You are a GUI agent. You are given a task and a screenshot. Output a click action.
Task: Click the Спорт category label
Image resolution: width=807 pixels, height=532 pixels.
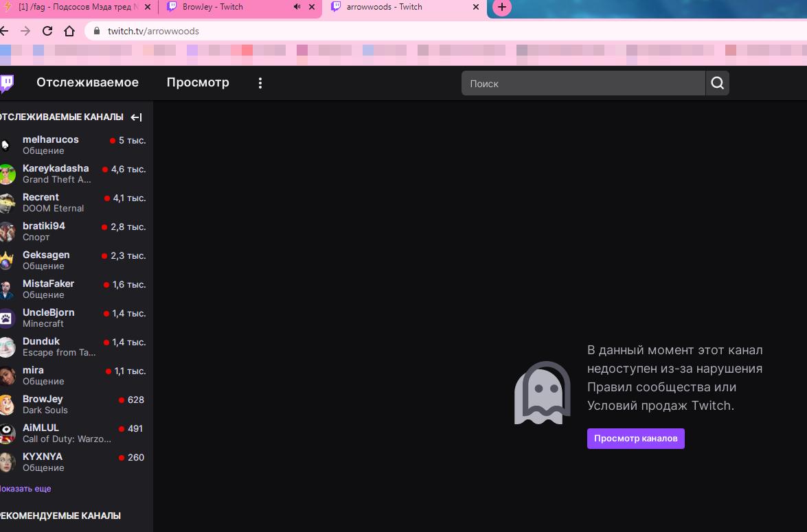[36, 238]
